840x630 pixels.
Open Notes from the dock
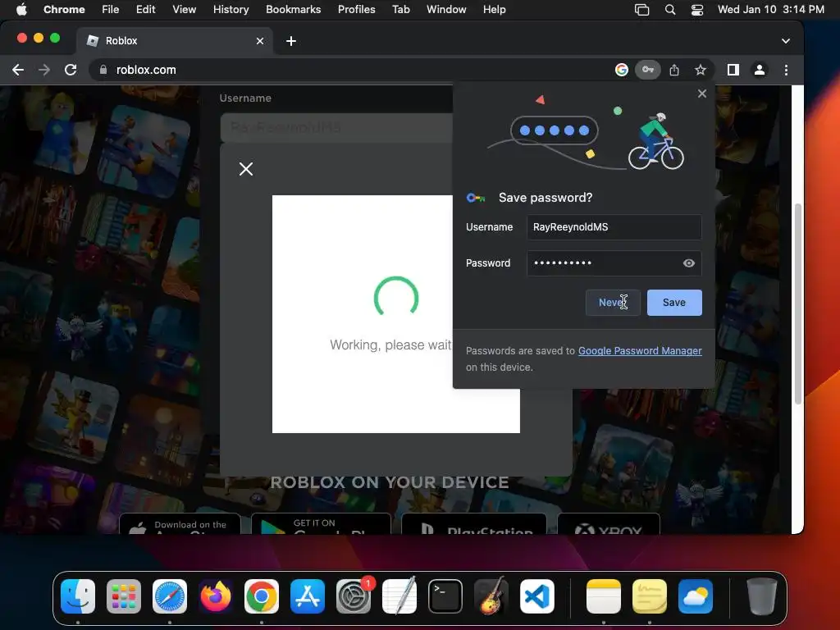[x=604, y=596]
